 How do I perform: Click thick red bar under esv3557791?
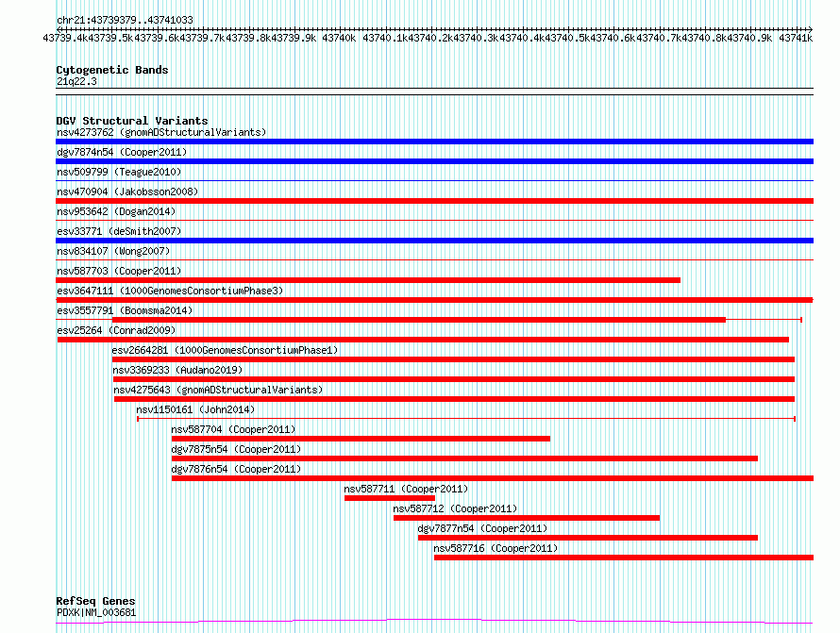pyautogui.click(x=419, y=320)
